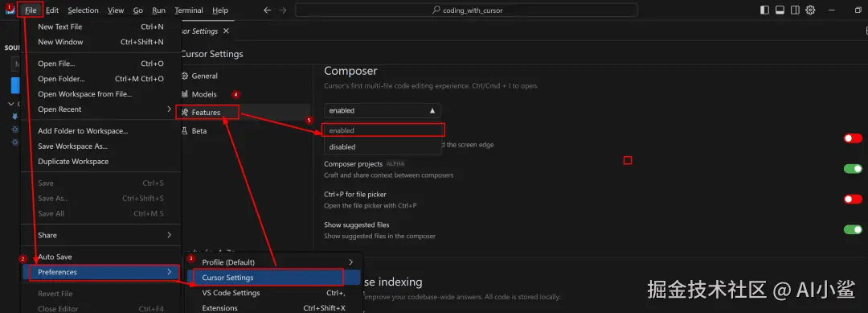
Task: Click the coding_with_cursor command center box
Action: pos(466,10)
